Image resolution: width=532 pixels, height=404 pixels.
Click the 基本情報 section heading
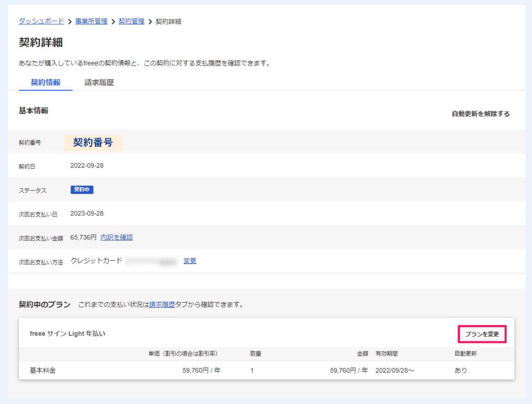point(34,111)
